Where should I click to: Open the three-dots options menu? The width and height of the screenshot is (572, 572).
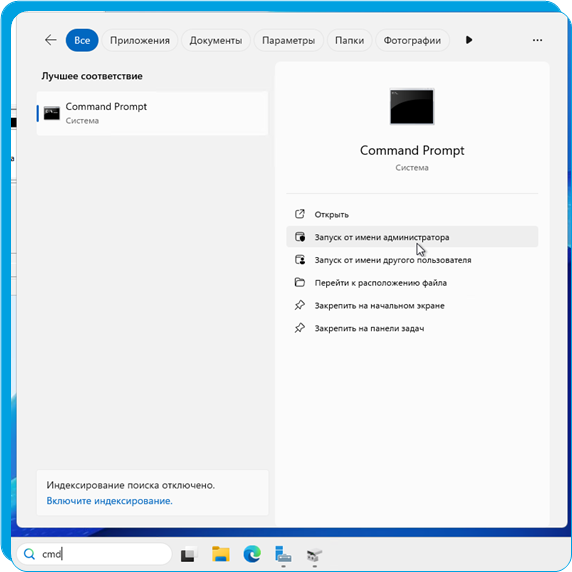[537, 40]
